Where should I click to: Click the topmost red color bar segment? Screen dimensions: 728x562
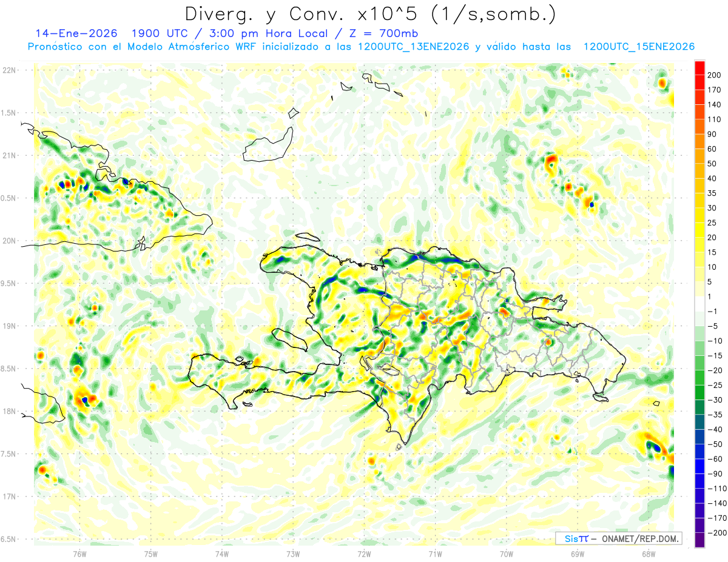[699, 67]
